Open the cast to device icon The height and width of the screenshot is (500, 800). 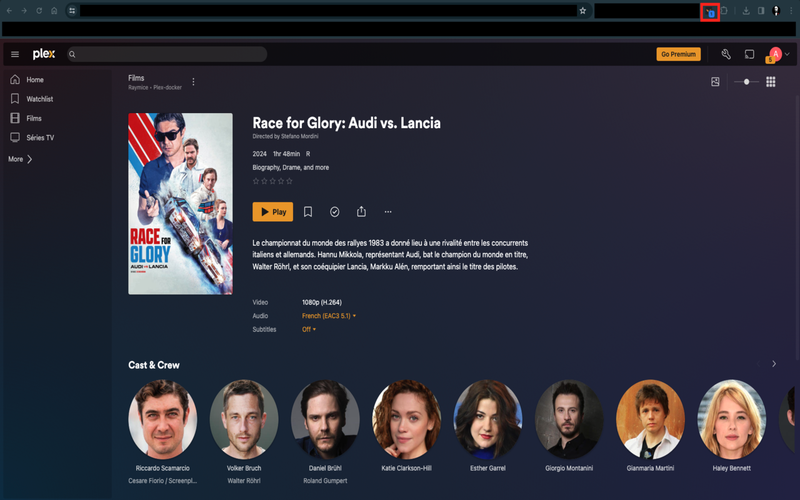(749, 54)
